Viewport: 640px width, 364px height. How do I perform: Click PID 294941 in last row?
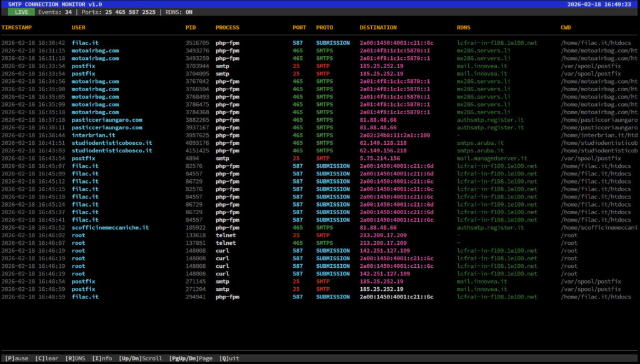click(x=196, y=297)
